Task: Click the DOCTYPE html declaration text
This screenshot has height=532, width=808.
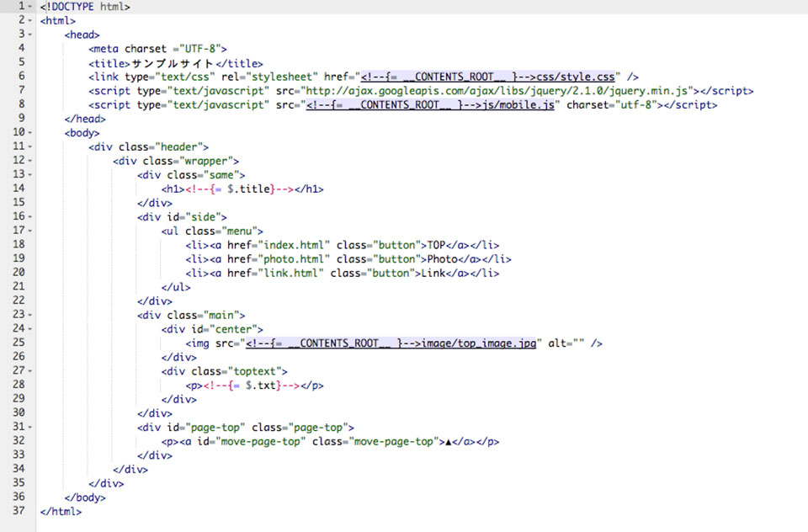Action: coord(85,7)
